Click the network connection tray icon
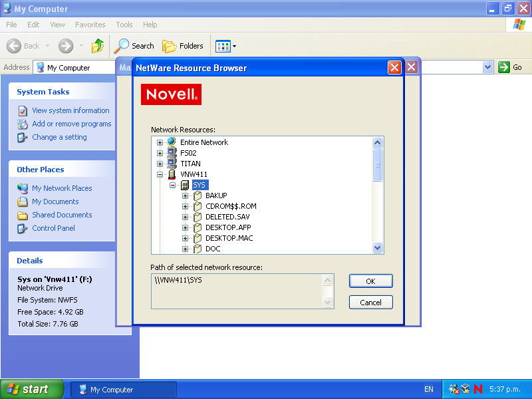This screenshot has height=399, width=532. 454,389
